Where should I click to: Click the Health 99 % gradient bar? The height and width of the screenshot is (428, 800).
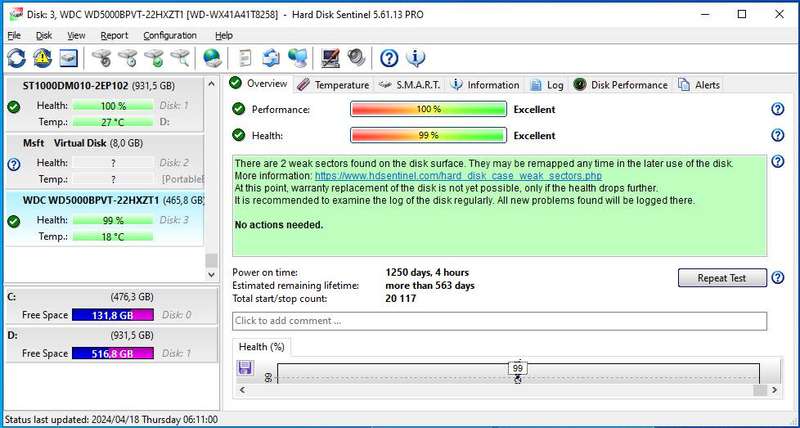pos(428,136)
